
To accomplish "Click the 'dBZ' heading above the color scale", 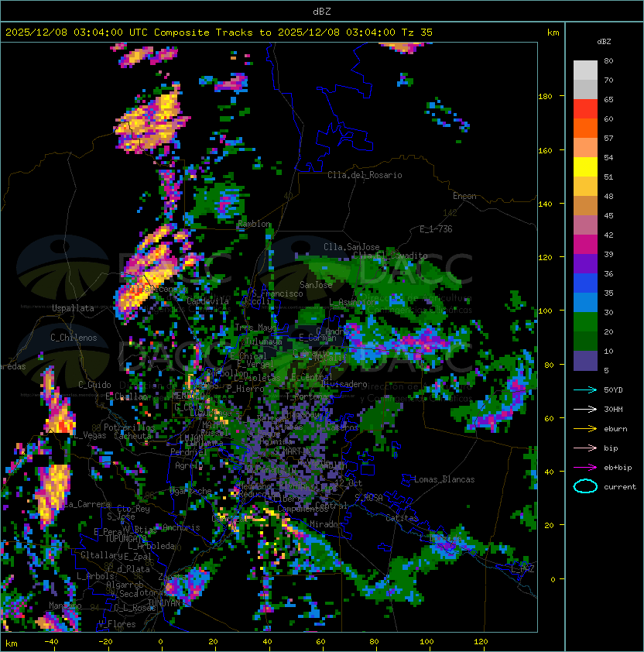I will (x=604, y=42).
